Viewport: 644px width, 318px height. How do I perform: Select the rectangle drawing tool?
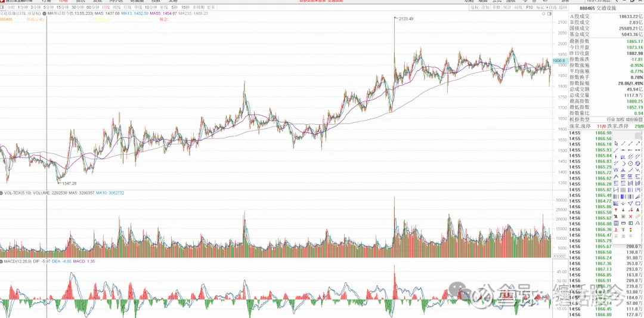pyautogui.click(x=637, y=203)
